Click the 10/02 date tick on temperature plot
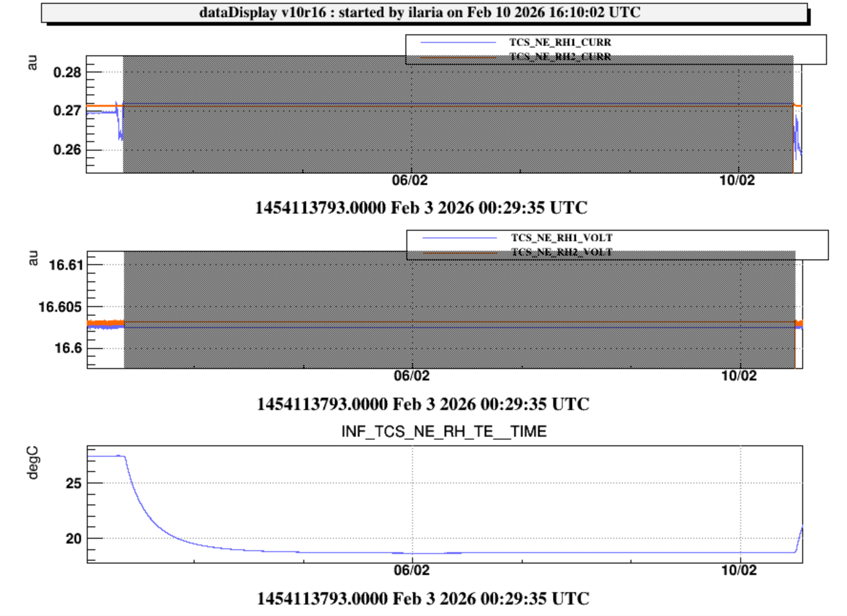Viewport: 847px width, 616px height. 739,570
